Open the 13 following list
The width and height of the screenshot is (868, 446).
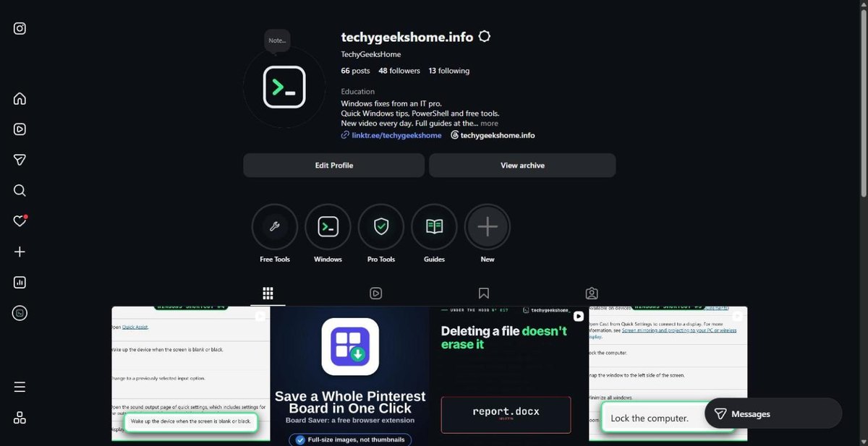[x=448, y=71]
